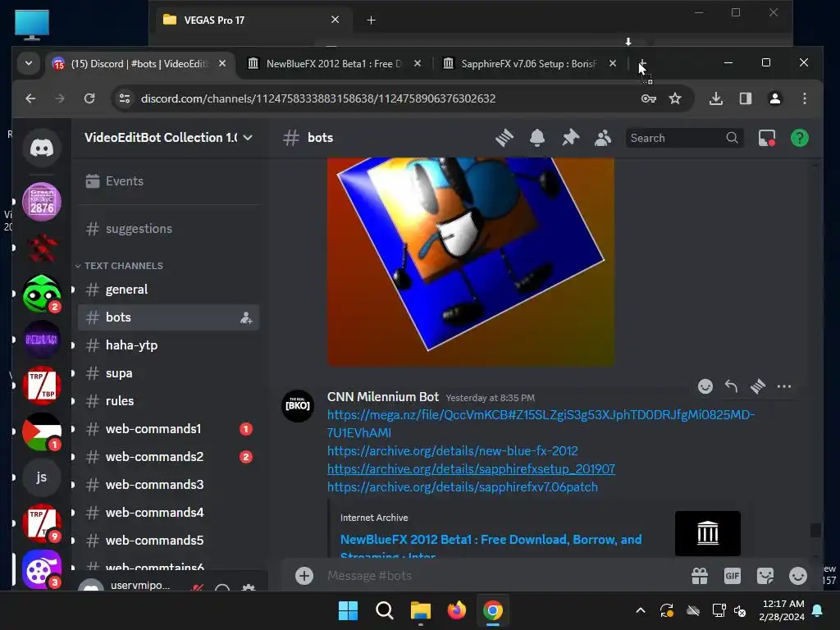Screen dimensions: 840x630
Task: Open Internet Archive embed thumbnail
Action: [708, 533]
